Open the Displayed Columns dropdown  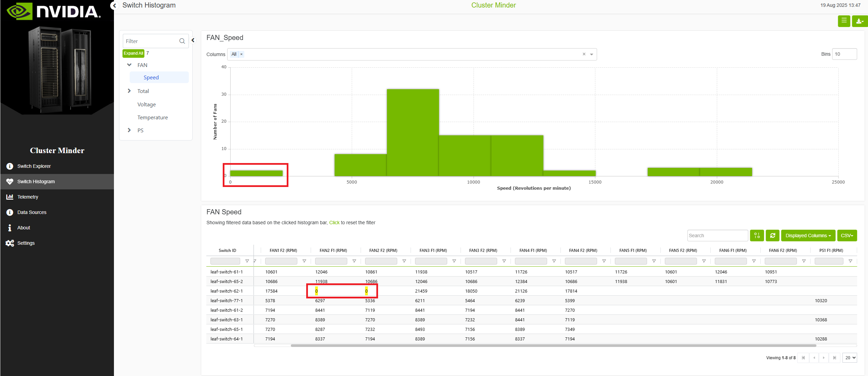[808, 236]
